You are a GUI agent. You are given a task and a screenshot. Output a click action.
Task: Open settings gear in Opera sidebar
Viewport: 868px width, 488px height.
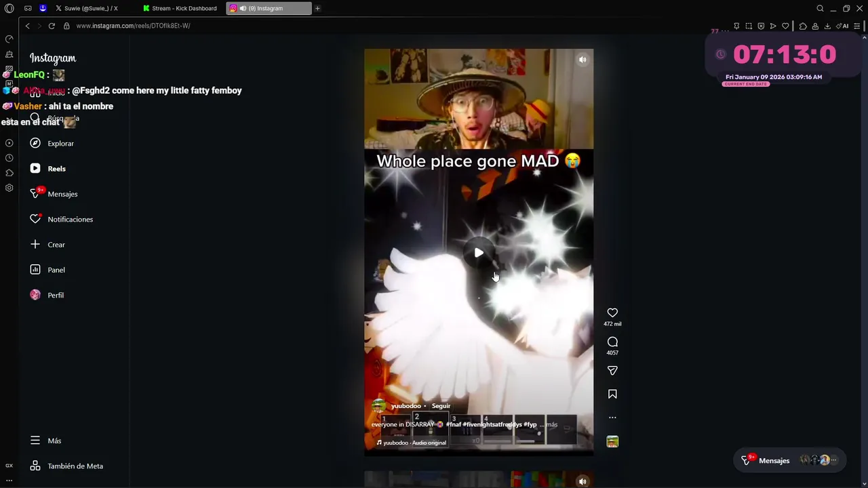click(9, 188)
